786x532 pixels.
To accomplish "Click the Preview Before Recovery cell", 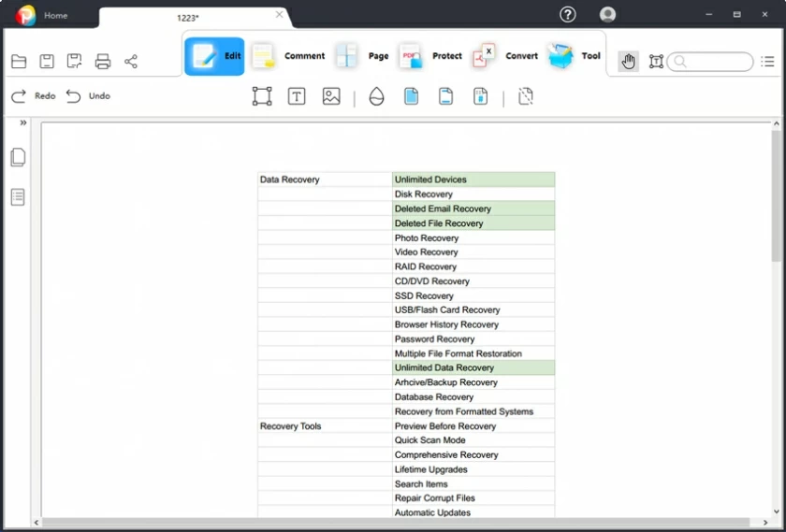I will (473, 425).
